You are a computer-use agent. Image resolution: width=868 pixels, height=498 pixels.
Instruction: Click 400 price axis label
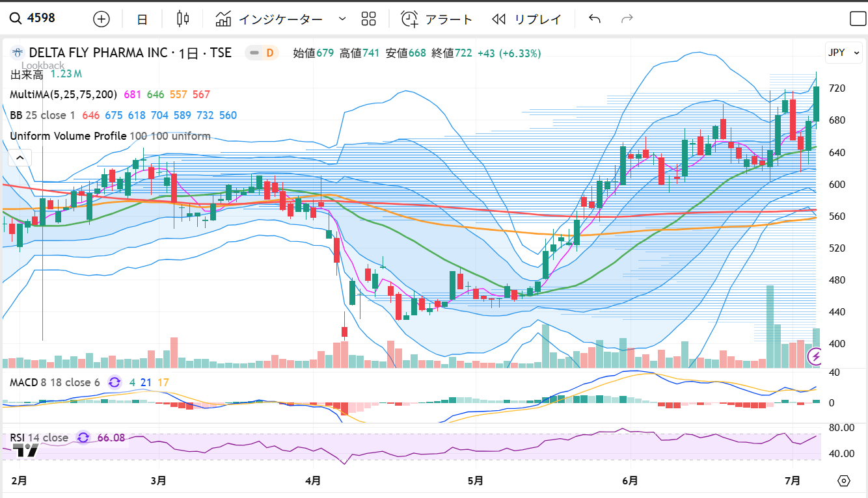coord(836,343)
